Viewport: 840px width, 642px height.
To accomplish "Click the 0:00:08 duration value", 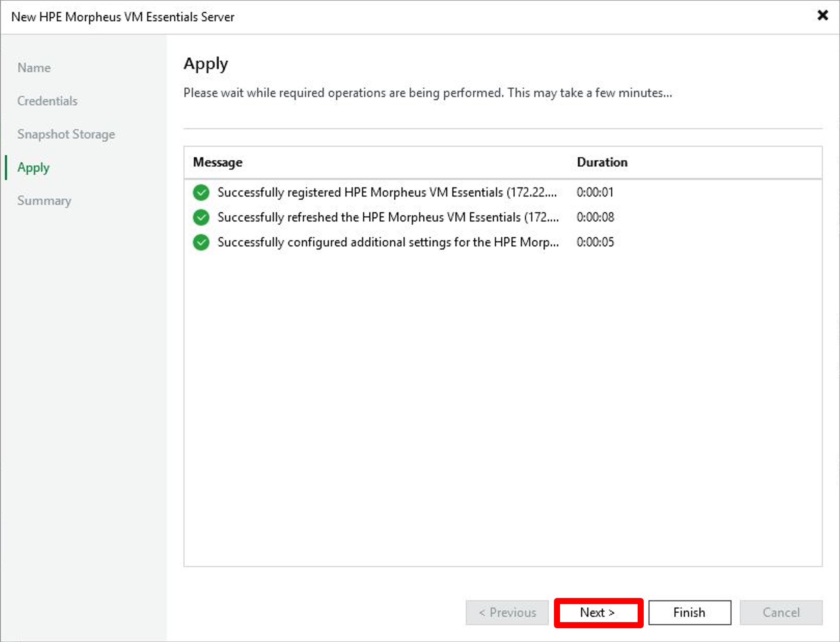I will 595,217.
